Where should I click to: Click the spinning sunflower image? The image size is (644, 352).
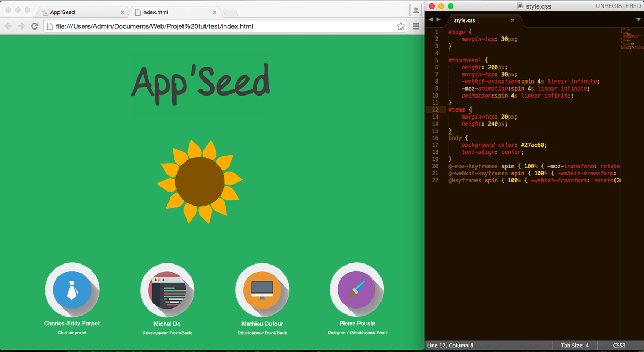[200, 181]
